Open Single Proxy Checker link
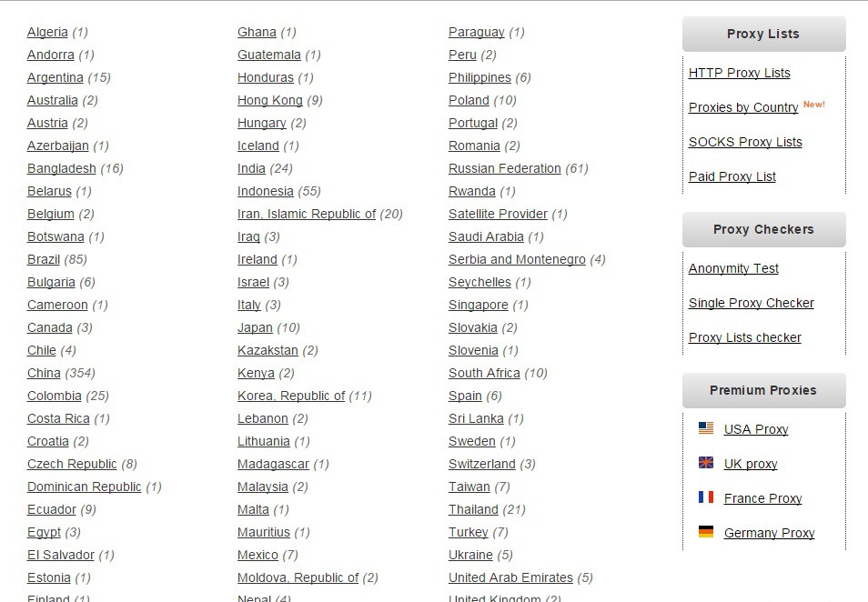868x602 pixels. 751,303
